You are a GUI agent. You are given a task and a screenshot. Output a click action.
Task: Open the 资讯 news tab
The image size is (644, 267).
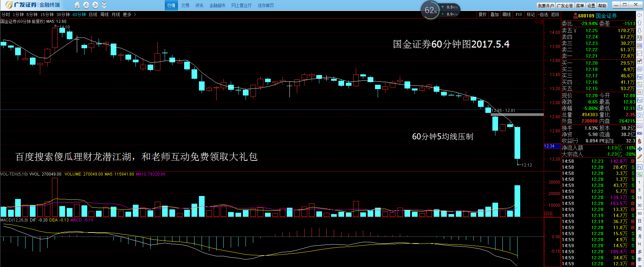pyautogui.click(x=199, y=5)
